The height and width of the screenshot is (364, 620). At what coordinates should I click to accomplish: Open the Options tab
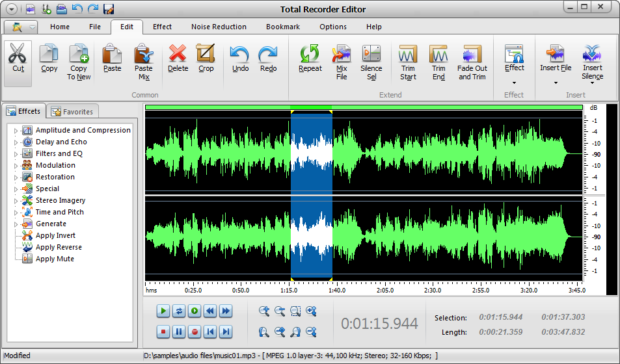coord(333,27)
